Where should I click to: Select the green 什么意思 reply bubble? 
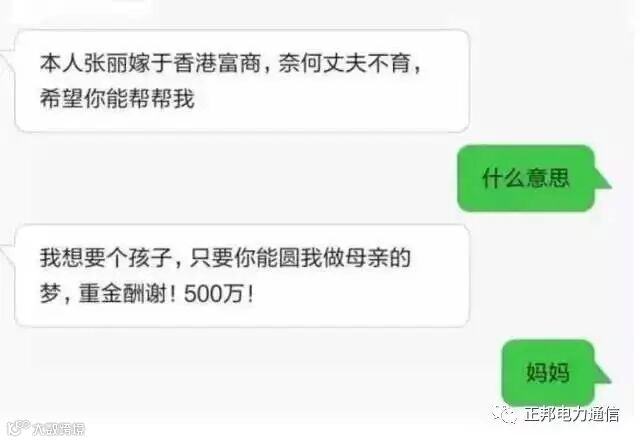[x=526, y=178]
